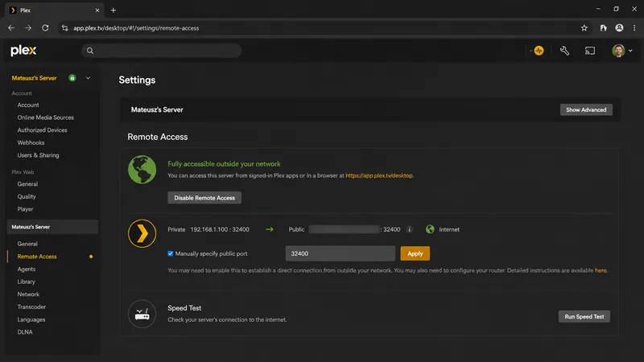Open Agents settings
This screenshot has height=362, width=644.
pyautogui.click(x=27, y=269)
